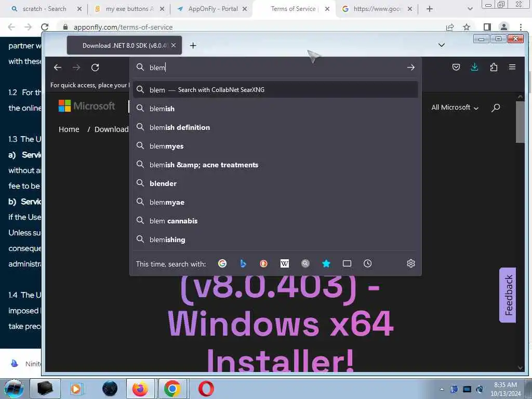Open Chrome tab search chevron
Image resolution: width=532 pixels, height=399 pixels.
click(470, 9)
